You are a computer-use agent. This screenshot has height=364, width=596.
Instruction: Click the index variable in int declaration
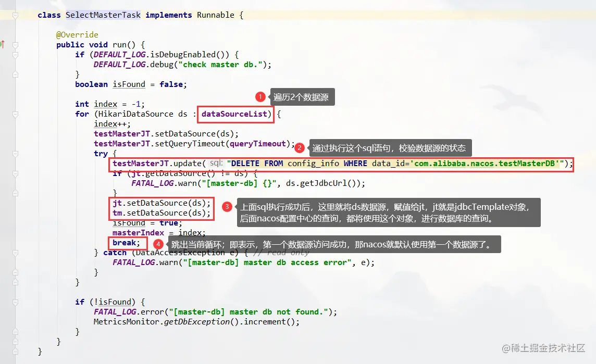(x=106, y=104)
